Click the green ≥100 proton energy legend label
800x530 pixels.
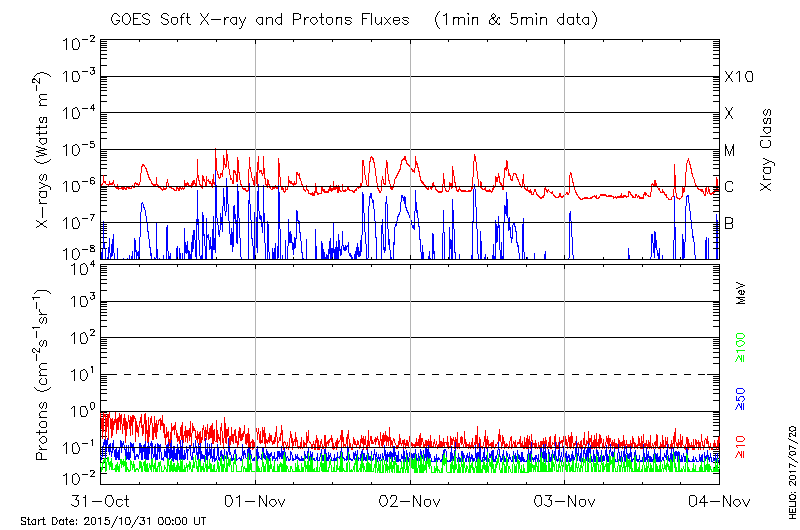[x=741, y=347]
